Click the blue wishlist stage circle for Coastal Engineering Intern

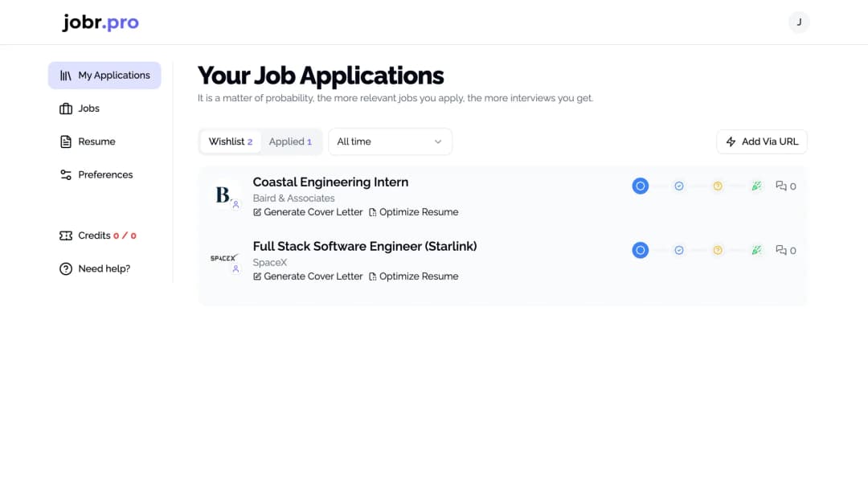pyautogui.click(x=640, y=186)
